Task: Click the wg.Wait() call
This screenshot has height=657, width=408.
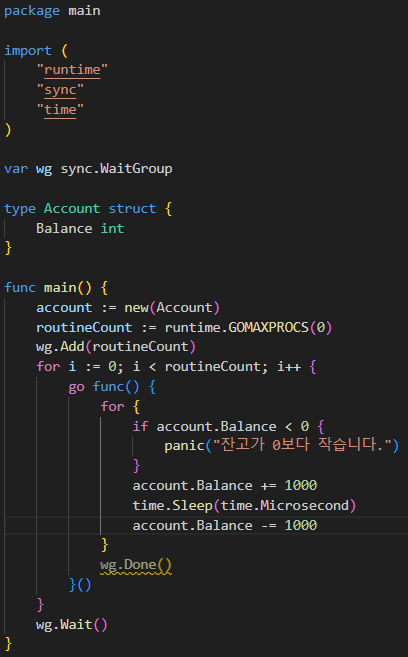Action: [72, 625]
